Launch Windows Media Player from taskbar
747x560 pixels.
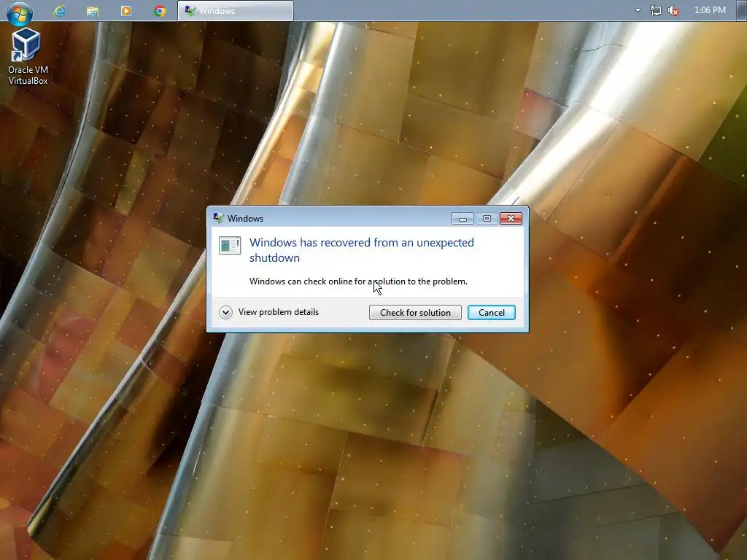click(125, 10)
